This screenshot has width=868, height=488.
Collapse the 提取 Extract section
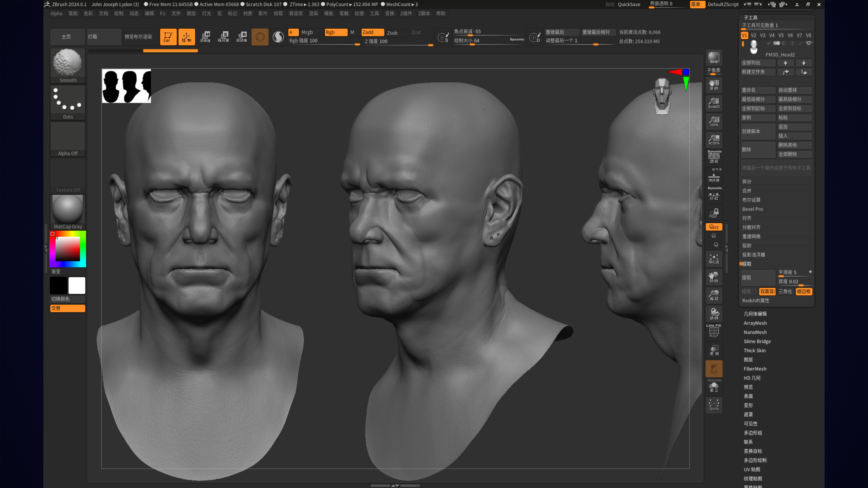tap(747, 264)
